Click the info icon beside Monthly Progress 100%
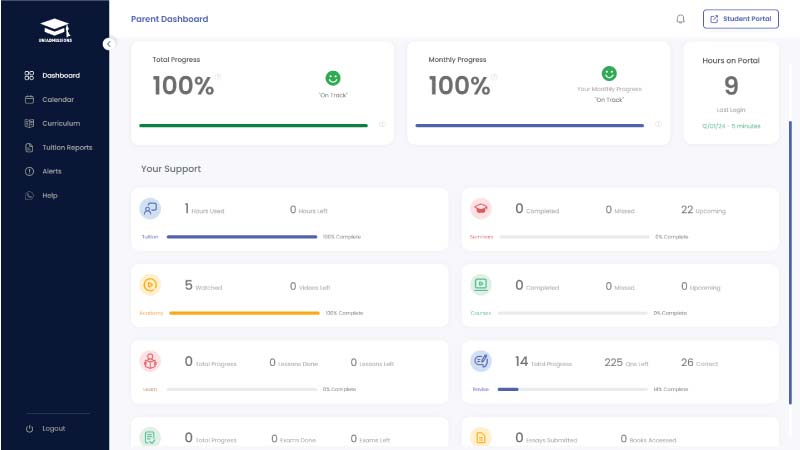 [x=493, y=77]
